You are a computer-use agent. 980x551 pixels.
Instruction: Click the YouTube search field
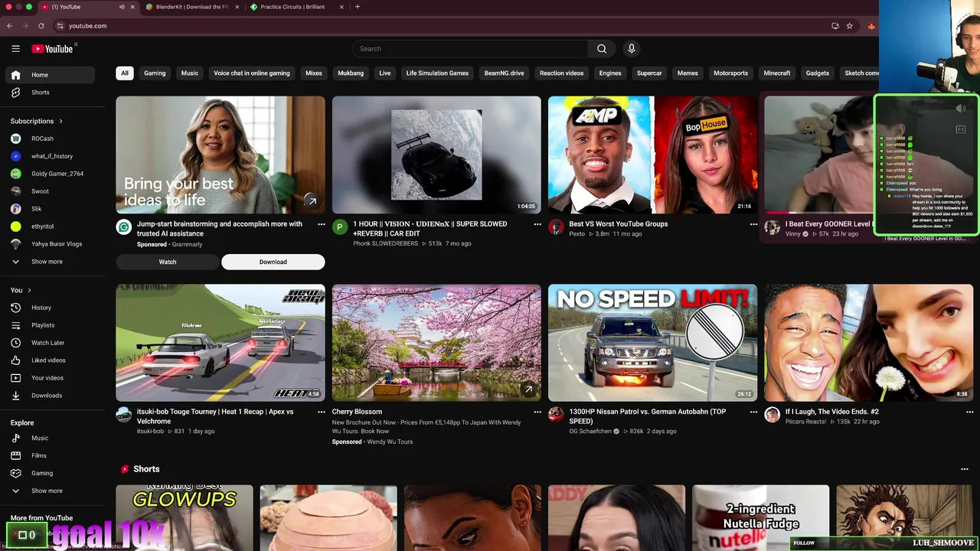[470, 49]
